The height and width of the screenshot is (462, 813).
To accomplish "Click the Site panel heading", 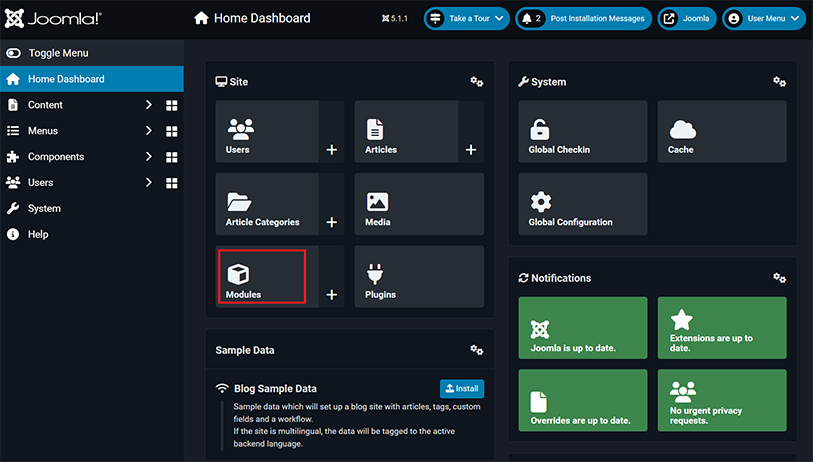I will point(239,81).
